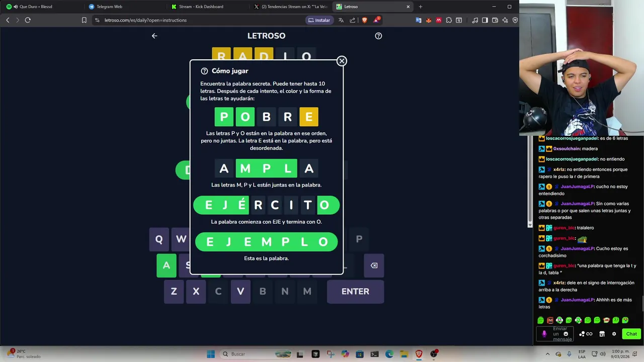Click the Instalar app button
644x362 pixels.
[319, 20]
